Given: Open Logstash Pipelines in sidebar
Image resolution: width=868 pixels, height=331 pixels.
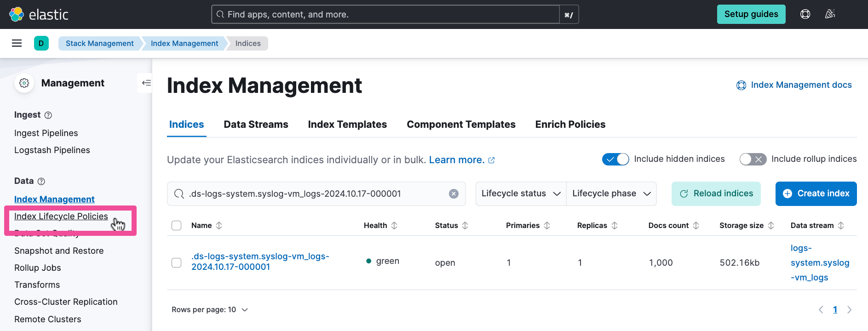Looking at the screenshot, I should pos(52,150).
